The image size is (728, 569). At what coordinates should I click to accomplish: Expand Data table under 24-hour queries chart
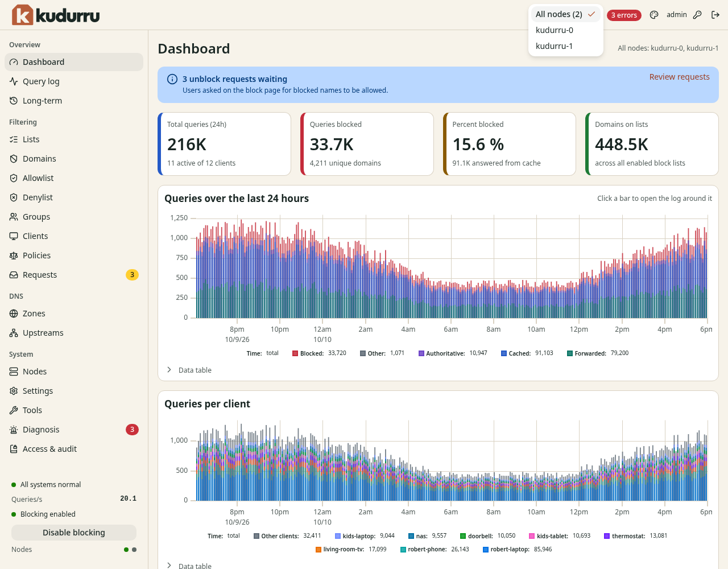(x=189, y=370)
